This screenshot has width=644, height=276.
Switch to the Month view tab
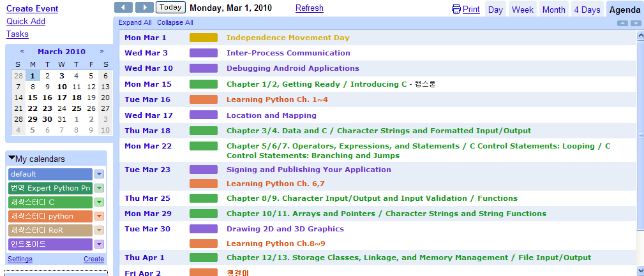coord(553,10)
